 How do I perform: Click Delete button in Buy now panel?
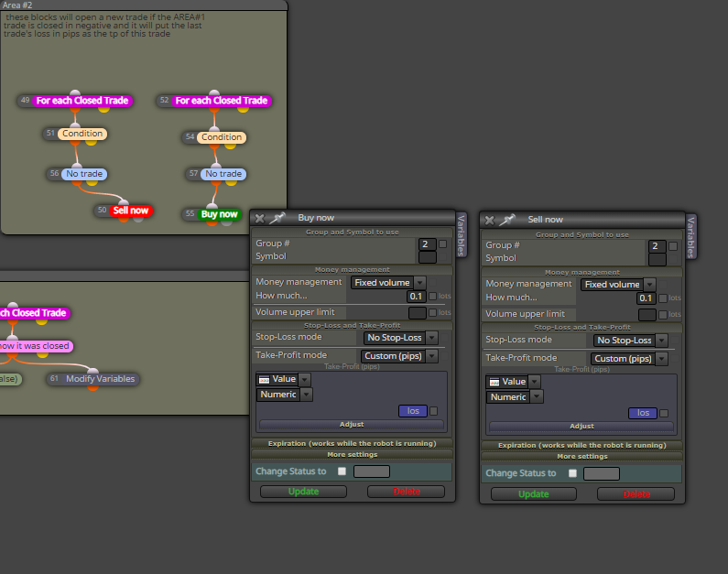click(x=407, y=492)
